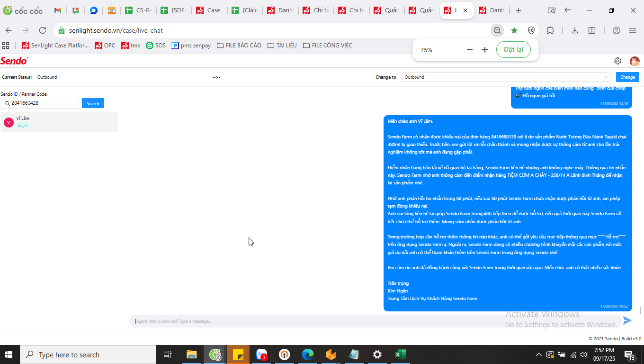This screenshot has height=364, width=644.
Task: Open the OPC bookmark
Action: (x=105, y=45)
